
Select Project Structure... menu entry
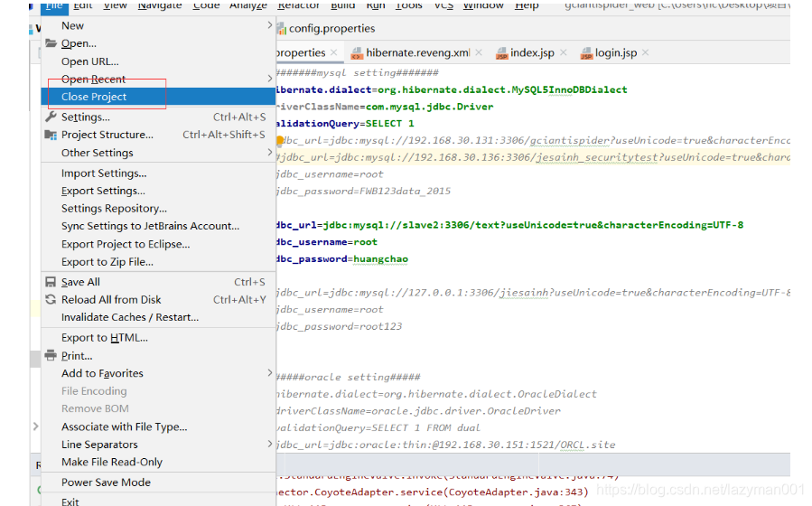158,135
